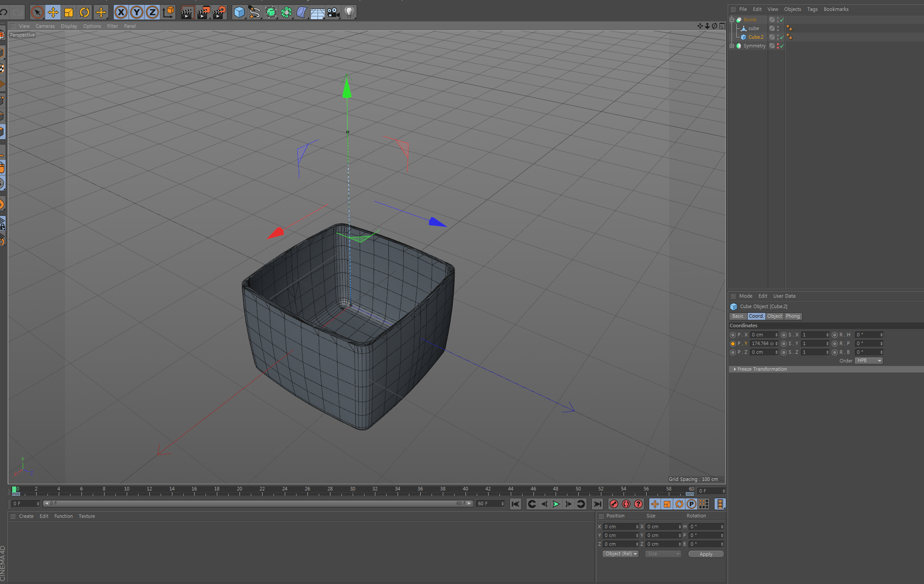This screenshot has height=584, width=924.
Task: Toggle the Z-axis lock button
Action: pos(152,13)
